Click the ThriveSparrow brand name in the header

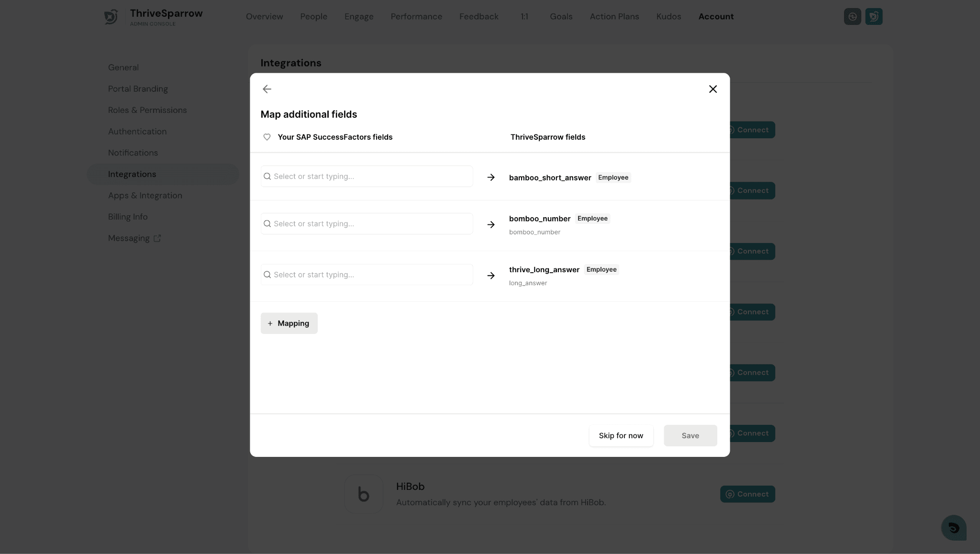click(x=167, y=13)
